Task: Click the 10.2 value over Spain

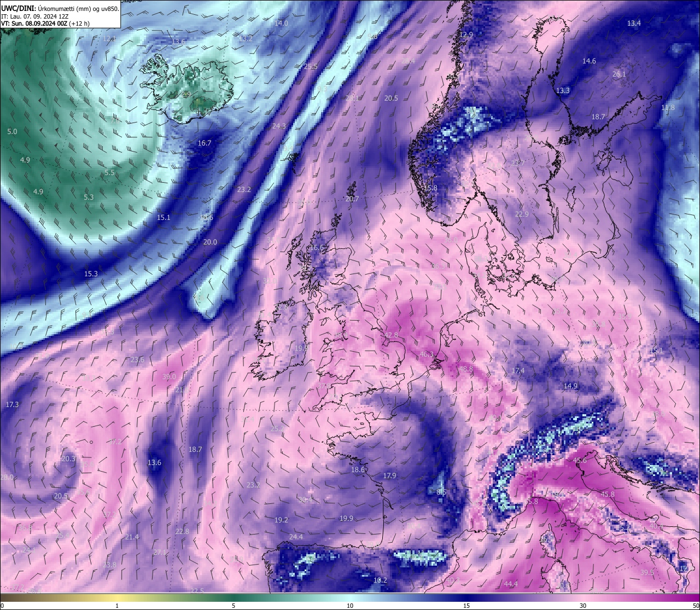Action: tap(380, 580)
